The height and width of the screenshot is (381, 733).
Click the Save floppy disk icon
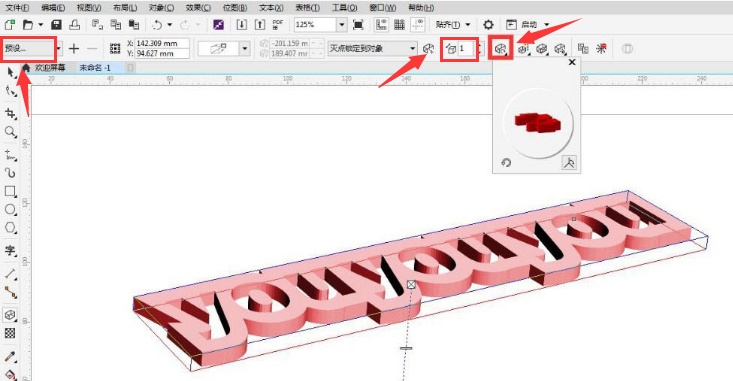click(57, 25)
